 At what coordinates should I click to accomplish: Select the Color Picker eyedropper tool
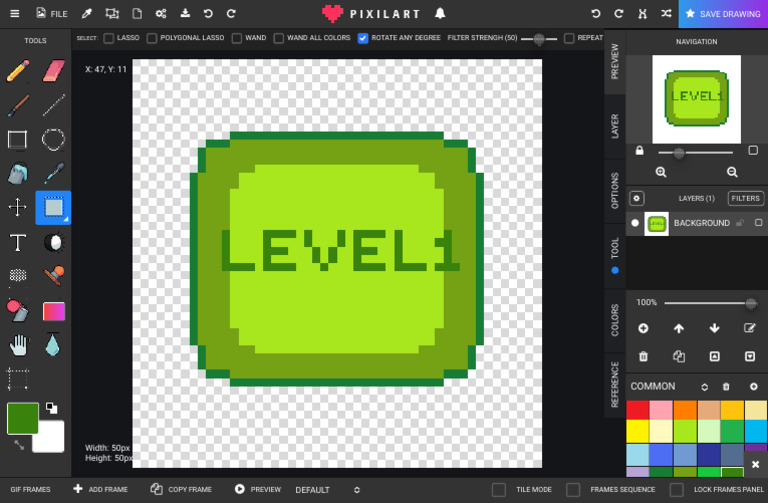[x=53, y=173]
